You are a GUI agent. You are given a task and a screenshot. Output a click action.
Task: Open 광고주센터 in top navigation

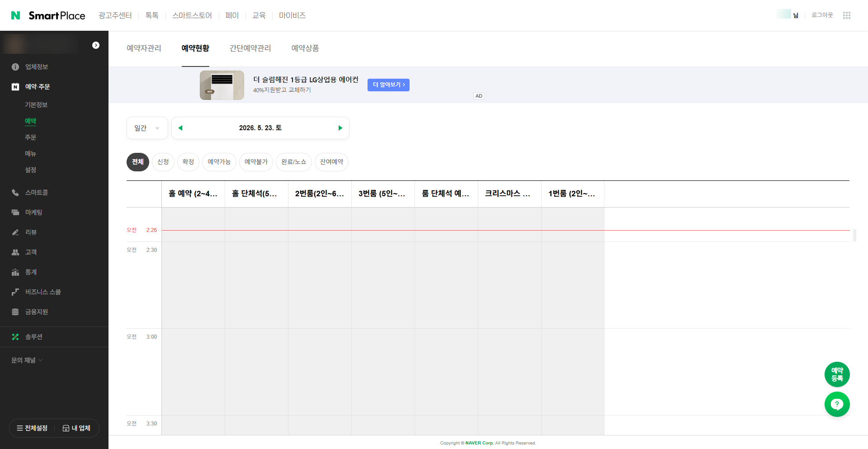115,15
